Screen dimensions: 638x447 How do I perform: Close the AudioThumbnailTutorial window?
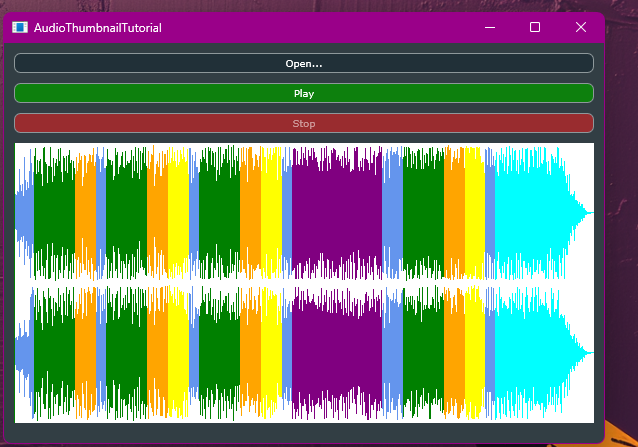pos(581,27)
